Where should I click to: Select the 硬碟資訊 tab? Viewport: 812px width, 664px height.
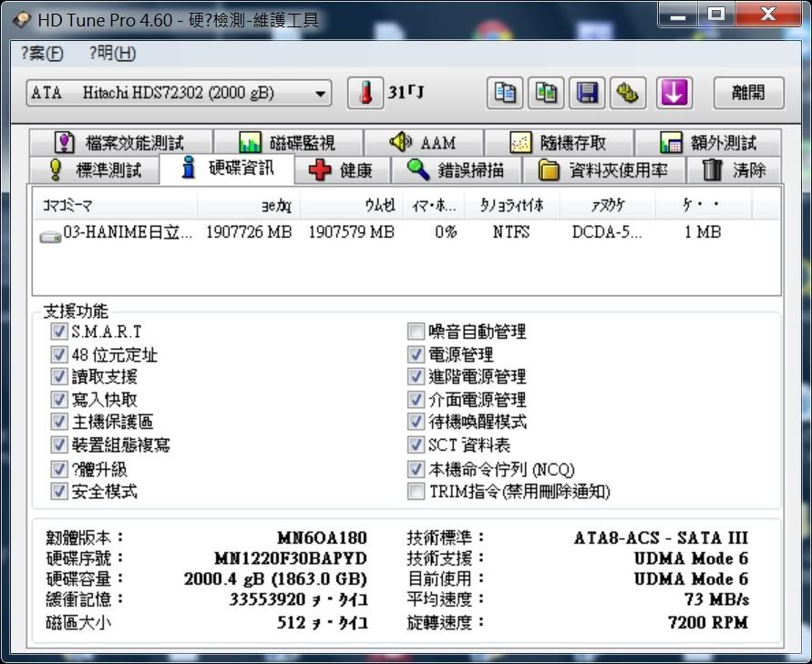click(x=227, y=169)
